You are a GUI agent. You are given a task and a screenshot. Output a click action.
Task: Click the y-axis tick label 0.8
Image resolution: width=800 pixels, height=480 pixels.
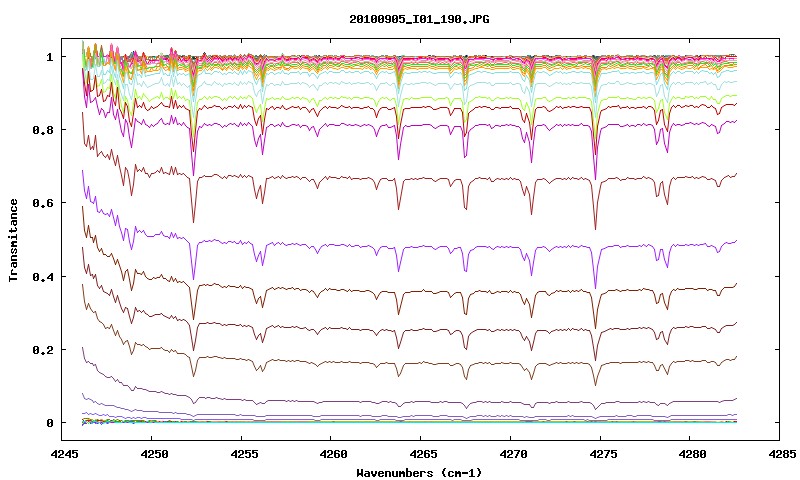(x=43, y=130)
